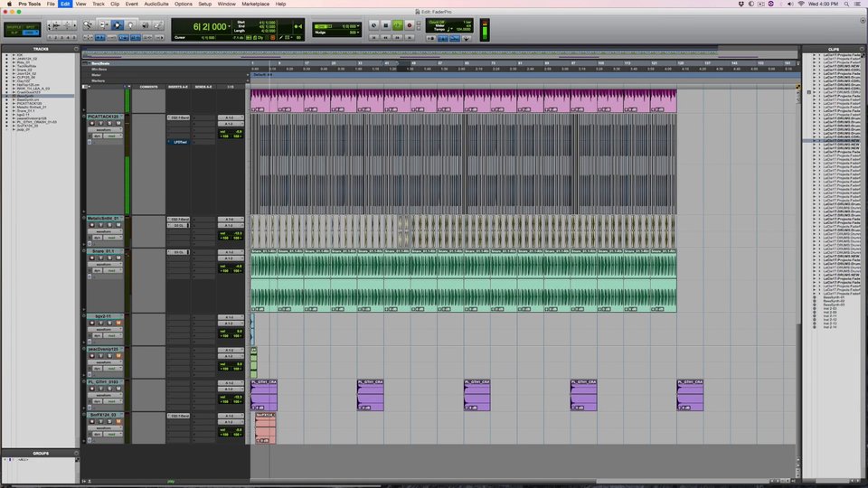Viewport: 868px width, 488px height.
Task: Open the Marketplace menu
Action: [255, 4]
